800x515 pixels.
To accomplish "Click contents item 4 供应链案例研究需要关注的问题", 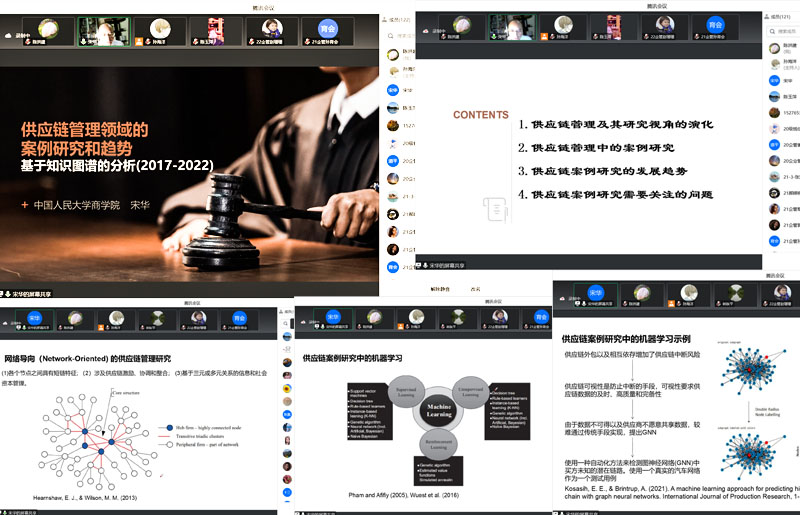I will point(629,195).
